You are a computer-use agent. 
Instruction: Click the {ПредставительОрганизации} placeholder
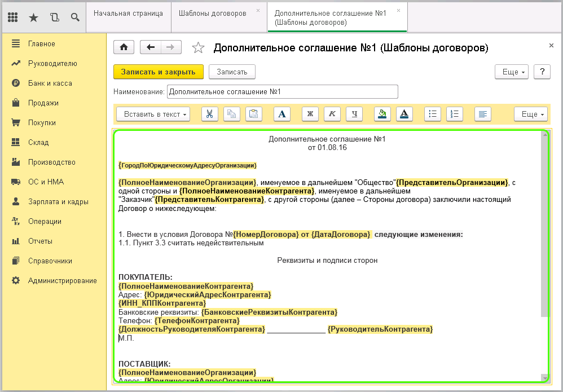[x=452, y=182]
